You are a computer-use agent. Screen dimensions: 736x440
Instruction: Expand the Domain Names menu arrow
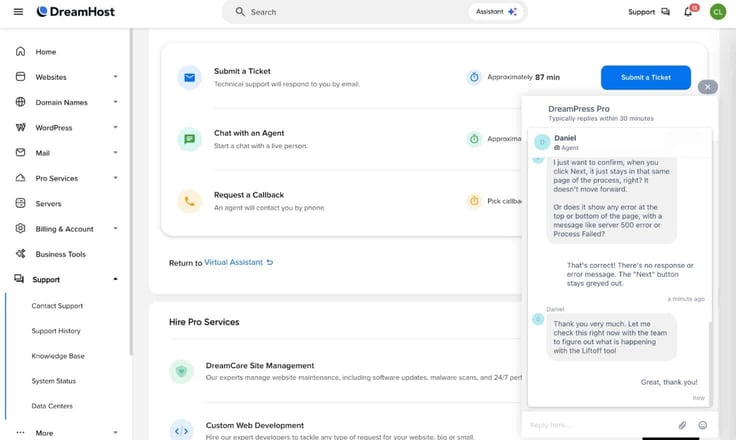115,102
